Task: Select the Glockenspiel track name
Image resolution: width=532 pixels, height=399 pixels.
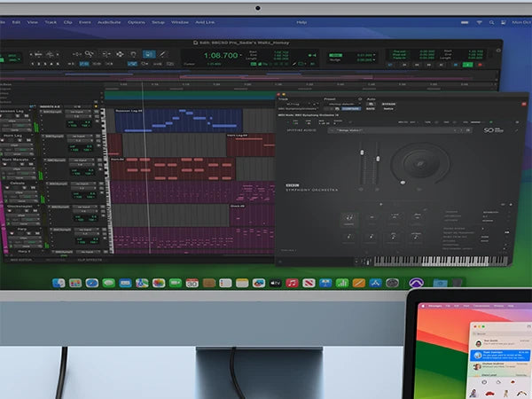Action: 20,207
